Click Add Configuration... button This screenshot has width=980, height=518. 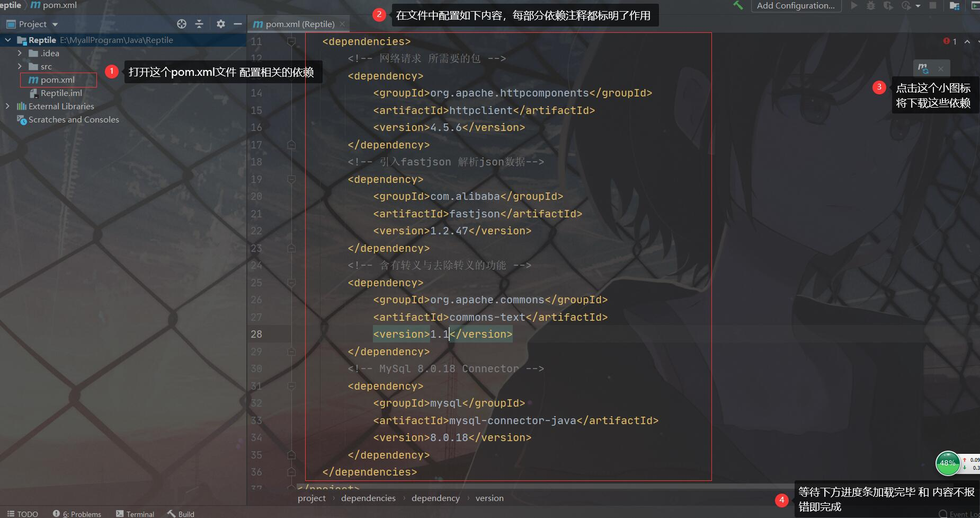(x=796, y=5)
